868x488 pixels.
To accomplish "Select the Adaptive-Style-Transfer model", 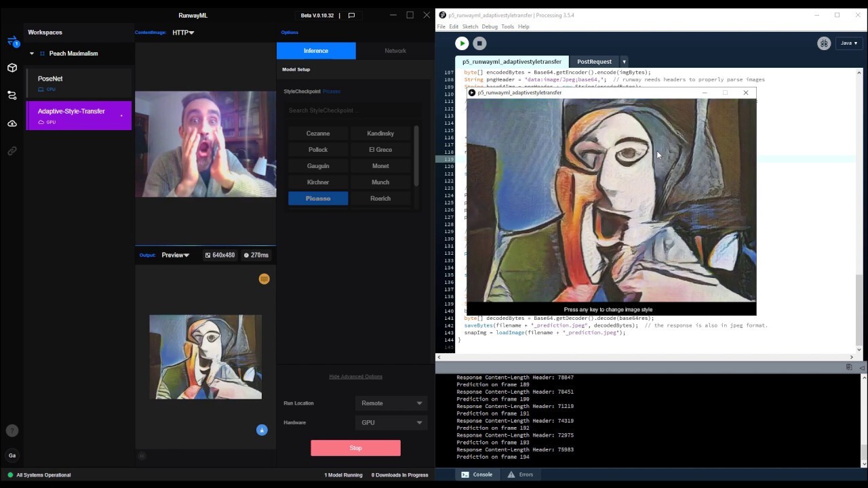I will coord(79,115).
